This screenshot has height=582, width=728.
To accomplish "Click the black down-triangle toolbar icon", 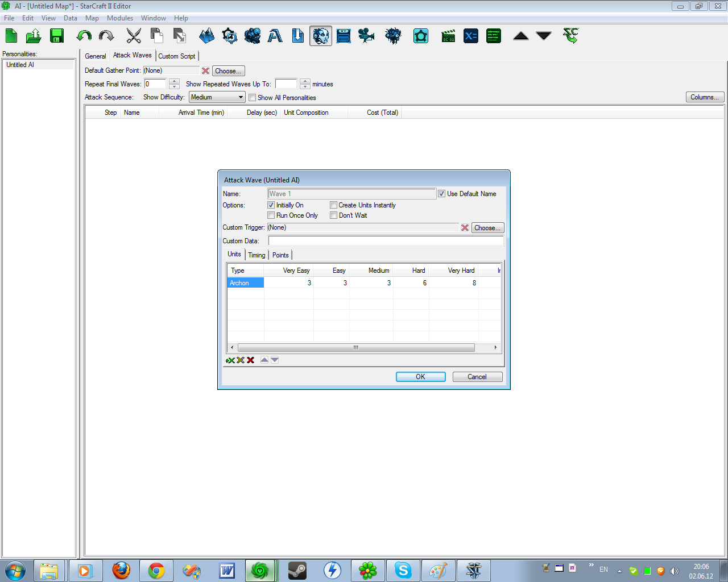I will pos(544,36).
